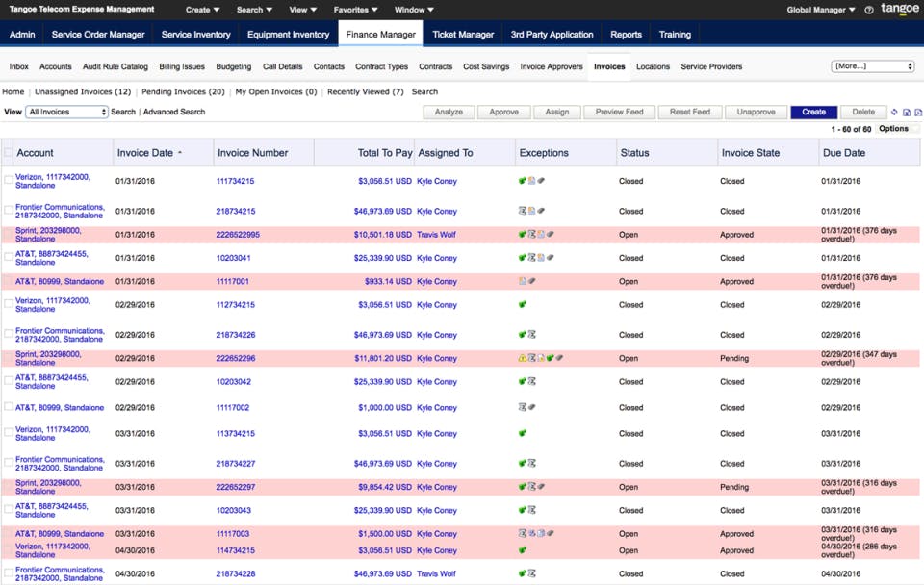
Task: Click the refresh icon beside the Delete button
Action: point(894,113)
